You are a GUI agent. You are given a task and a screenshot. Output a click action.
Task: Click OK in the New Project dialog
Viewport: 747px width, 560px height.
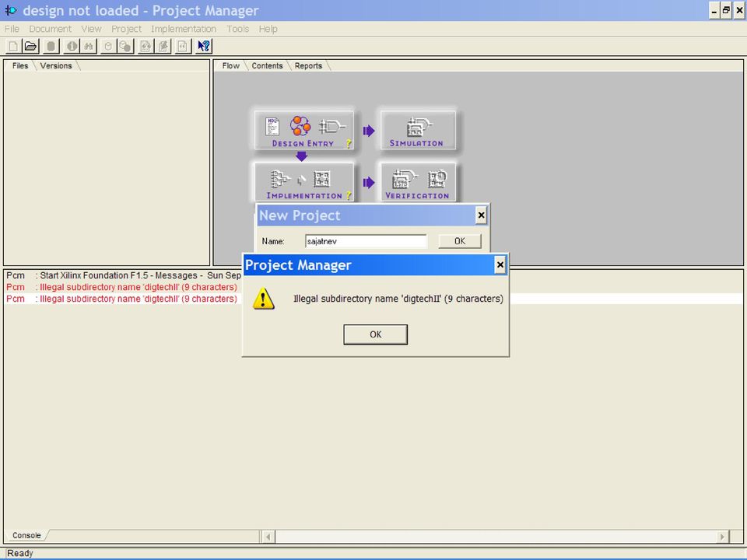[x=460, y=241]
